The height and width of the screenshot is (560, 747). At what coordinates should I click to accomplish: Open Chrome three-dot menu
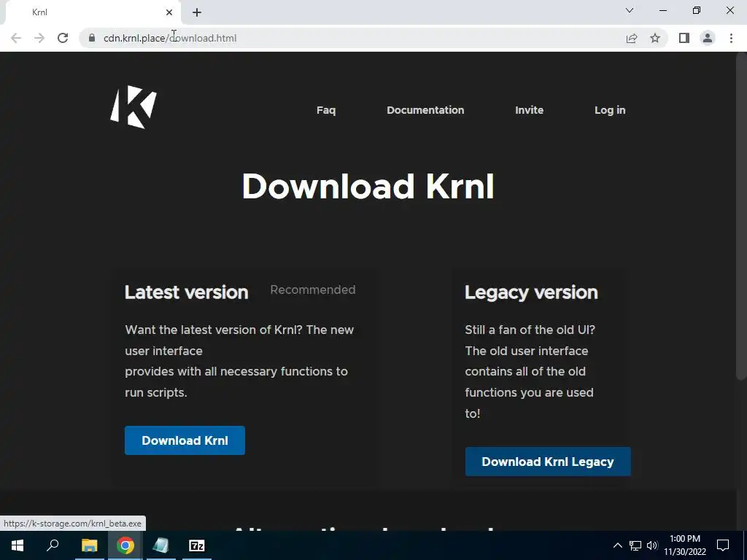point(731,38)
